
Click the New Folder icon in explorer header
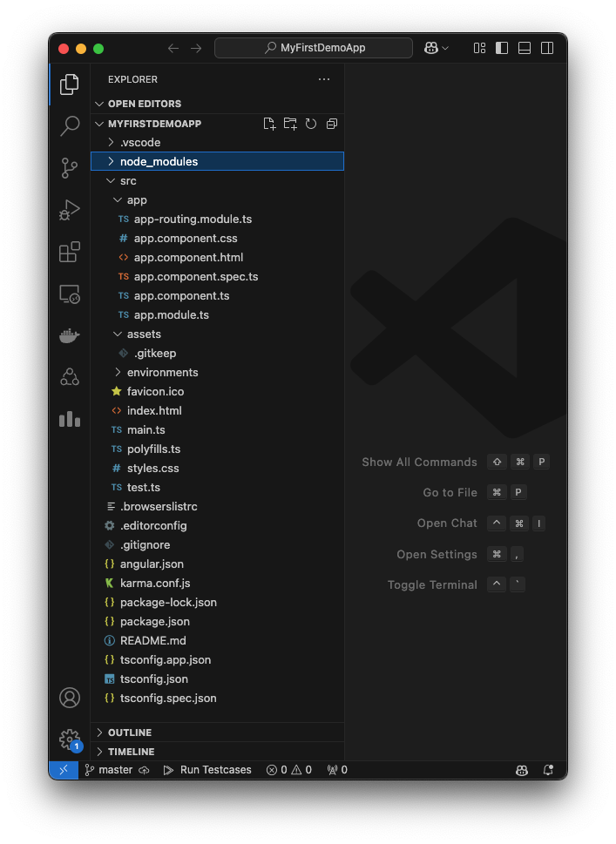[290, 124]
